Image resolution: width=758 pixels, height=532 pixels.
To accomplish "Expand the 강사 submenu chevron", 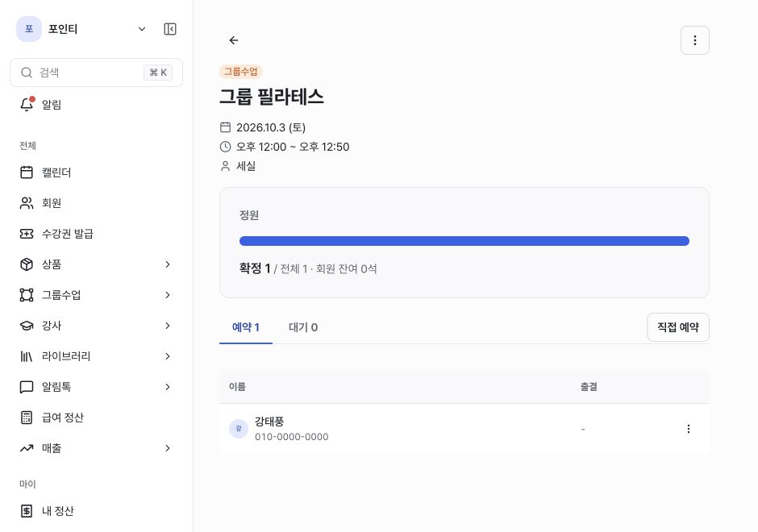I will pos(167,326).
